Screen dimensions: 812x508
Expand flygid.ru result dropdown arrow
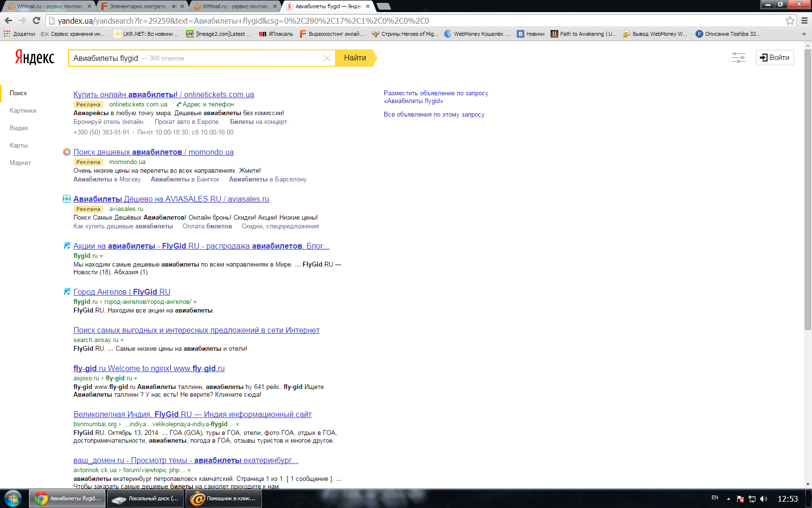point(101,256)
